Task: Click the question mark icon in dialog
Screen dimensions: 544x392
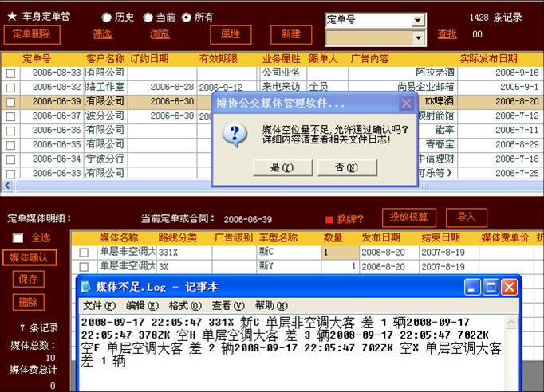Action: pos(235,134)
